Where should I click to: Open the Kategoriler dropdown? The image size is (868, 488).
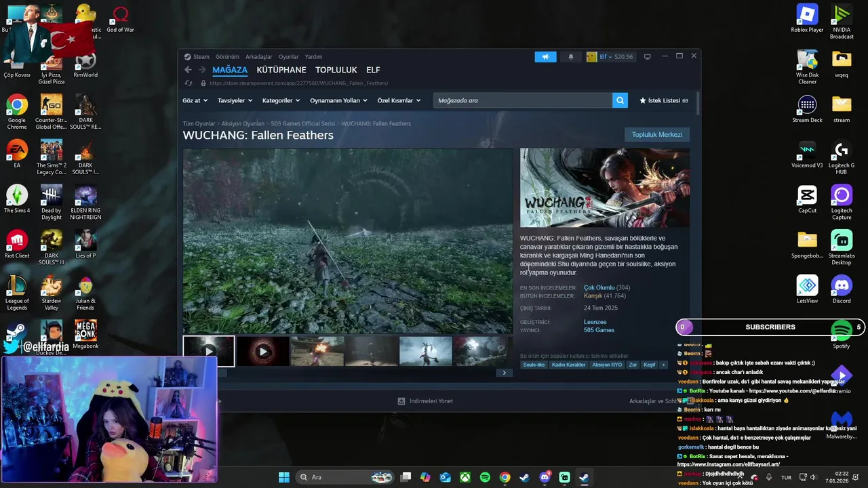(281, 100)
